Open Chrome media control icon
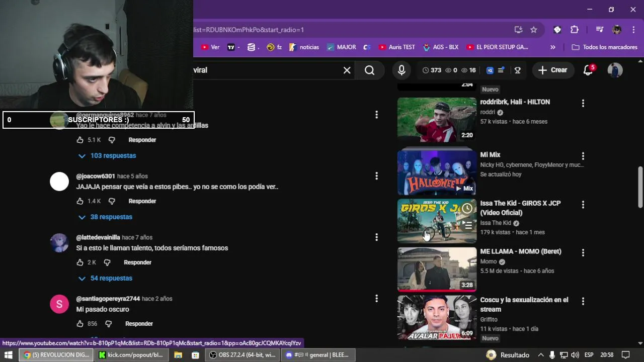Image resolution: width=644 pixels, height=362 pixels. (599, 30)
